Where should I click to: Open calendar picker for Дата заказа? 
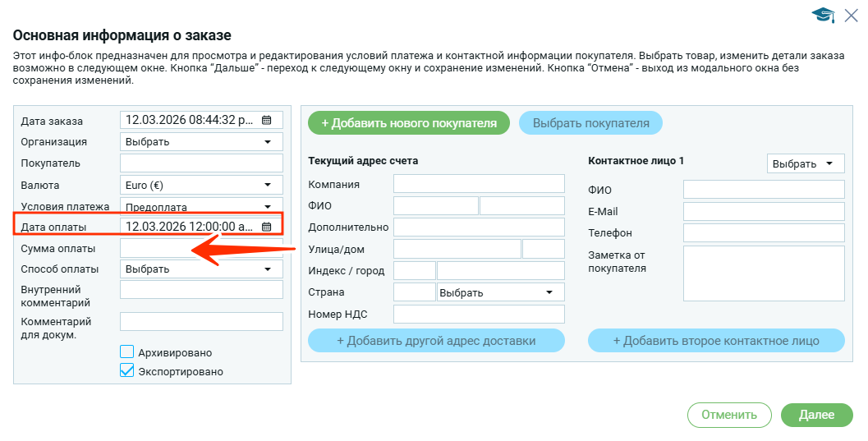(x=266, y=120)
